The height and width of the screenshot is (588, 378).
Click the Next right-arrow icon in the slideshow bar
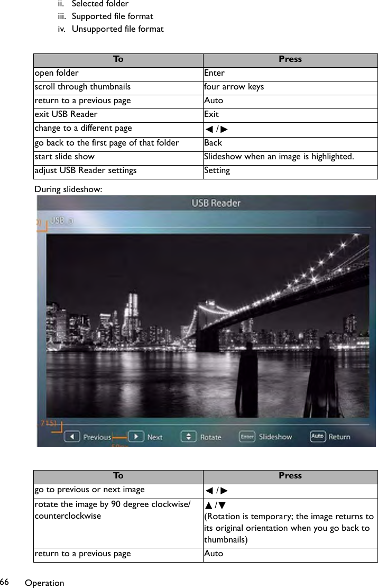[136, 437]
